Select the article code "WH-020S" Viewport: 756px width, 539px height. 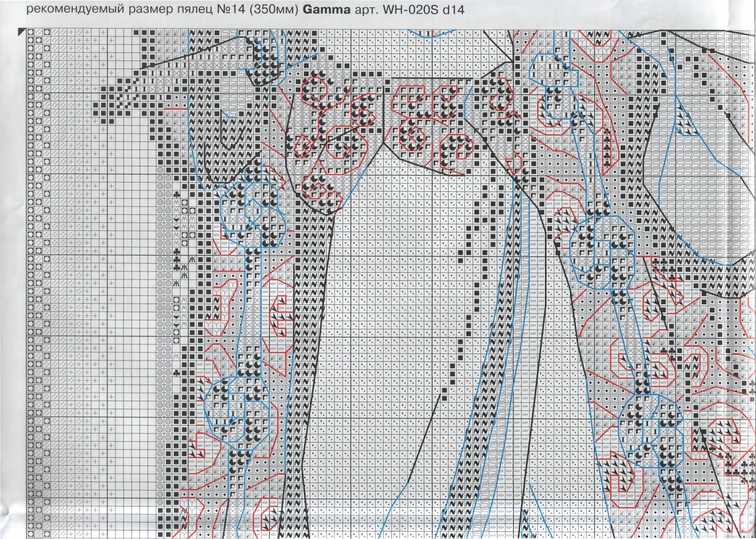[410, 9]
